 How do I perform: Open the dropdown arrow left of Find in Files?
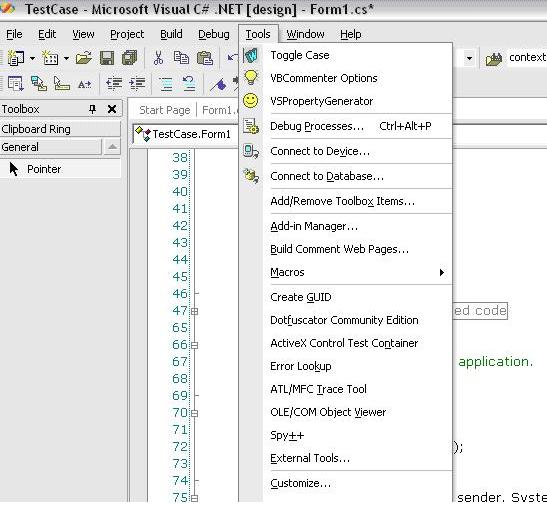[470, 58]
